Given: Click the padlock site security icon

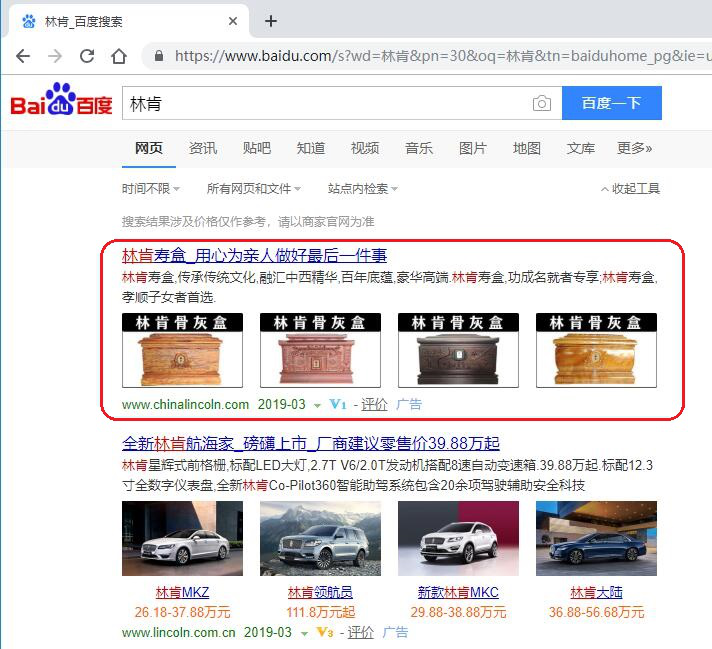Looking at the screenshot, I should pos(158,56).
